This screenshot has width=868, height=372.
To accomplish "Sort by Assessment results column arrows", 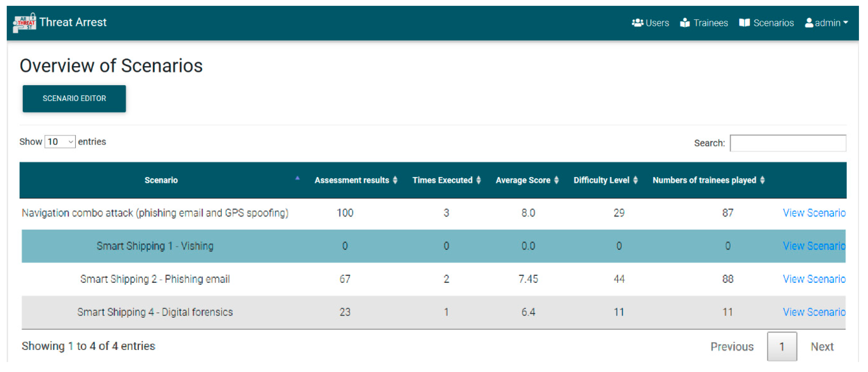I will [x=395, y=180].
